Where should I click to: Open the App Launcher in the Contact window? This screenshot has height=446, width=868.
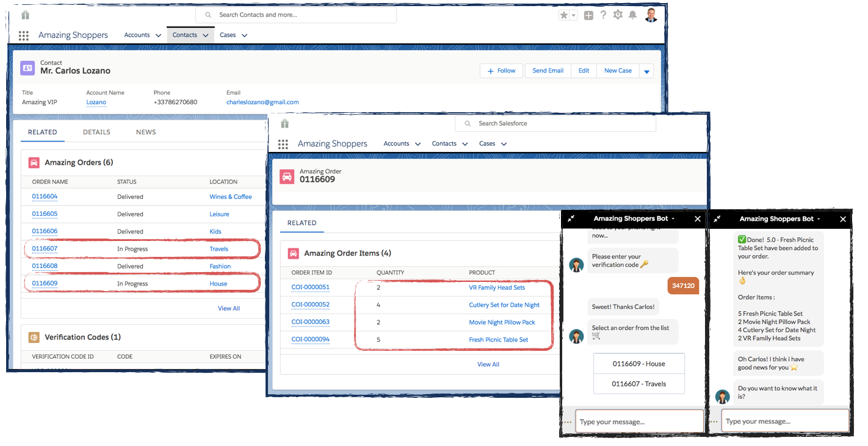[24, 35]
